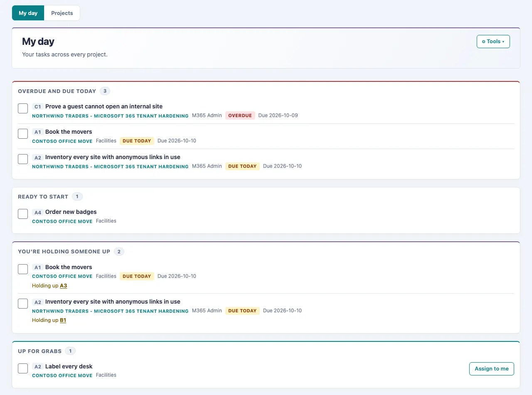Click the count badge 3 beside Overdue heading
532x395 pixels.
[x=105, y=91]
